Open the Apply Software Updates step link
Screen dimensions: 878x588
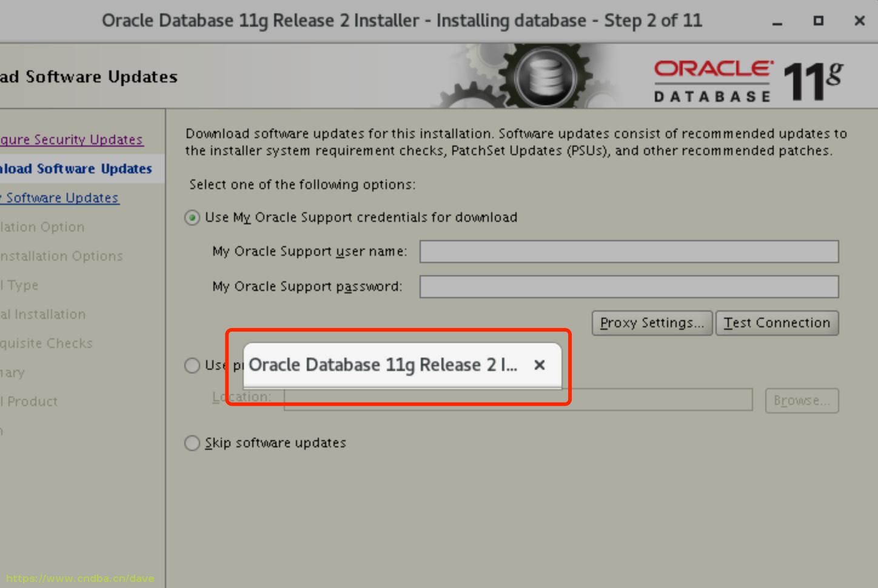[61, 198]
